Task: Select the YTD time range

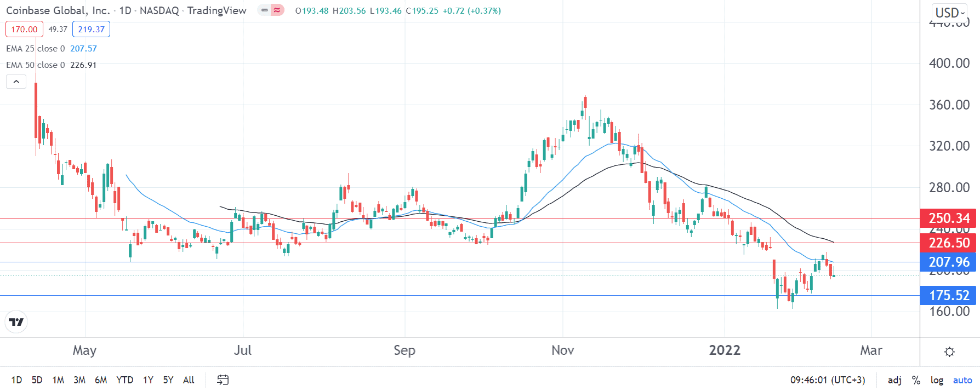Action: click(125, 380)
